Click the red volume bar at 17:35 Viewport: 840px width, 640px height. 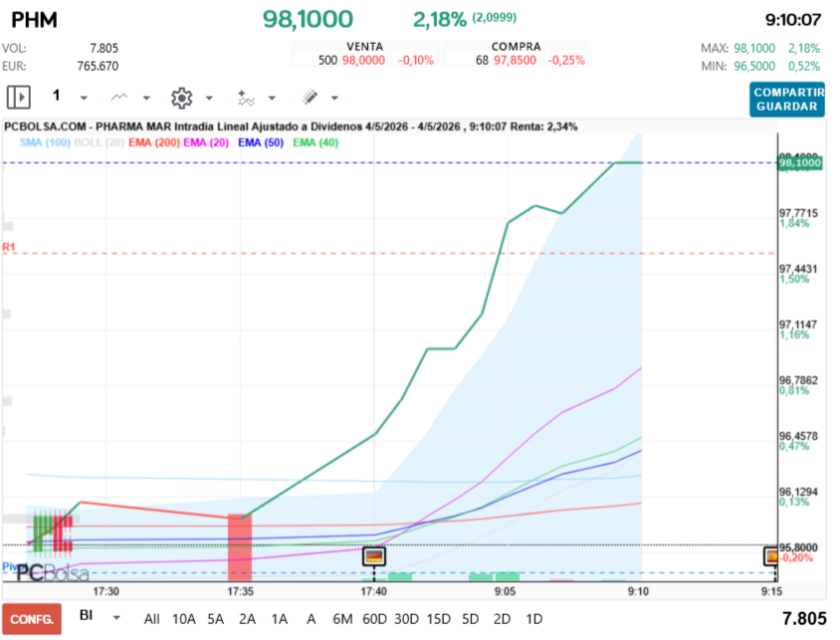click(x=240, y=547)
